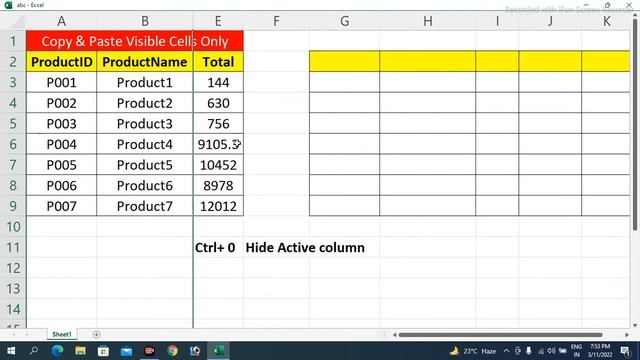The height and width of the screenshot is (360, 640).
Task: Select the empty bordered cell H5
Action: 427,124
